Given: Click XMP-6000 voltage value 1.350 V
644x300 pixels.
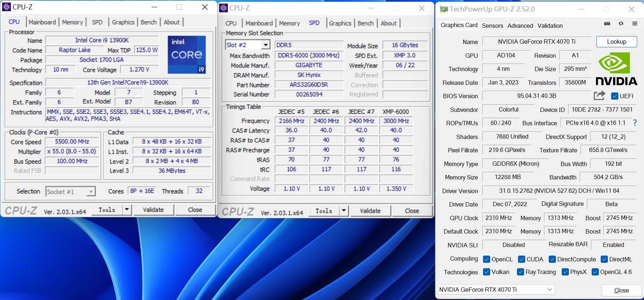Looking at the screenshot, I should pos(396,188).
